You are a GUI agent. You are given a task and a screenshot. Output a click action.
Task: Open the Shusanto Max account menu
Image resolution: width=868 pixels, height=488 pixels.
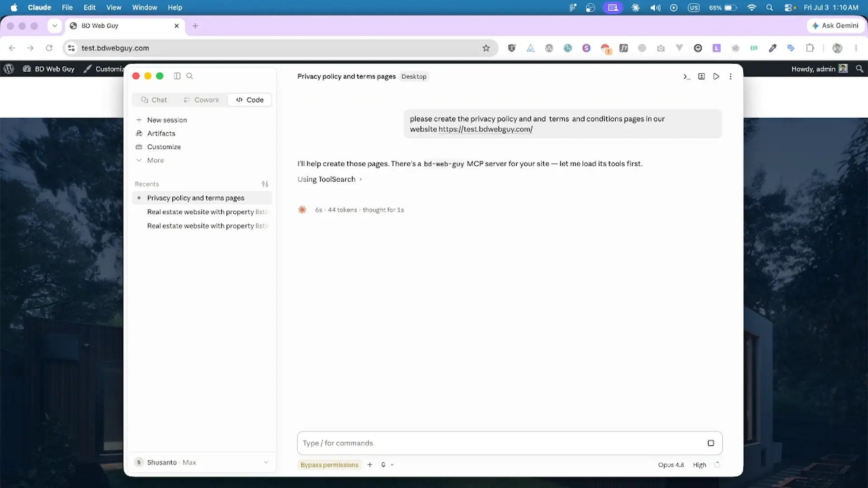(x=202, y=462)
